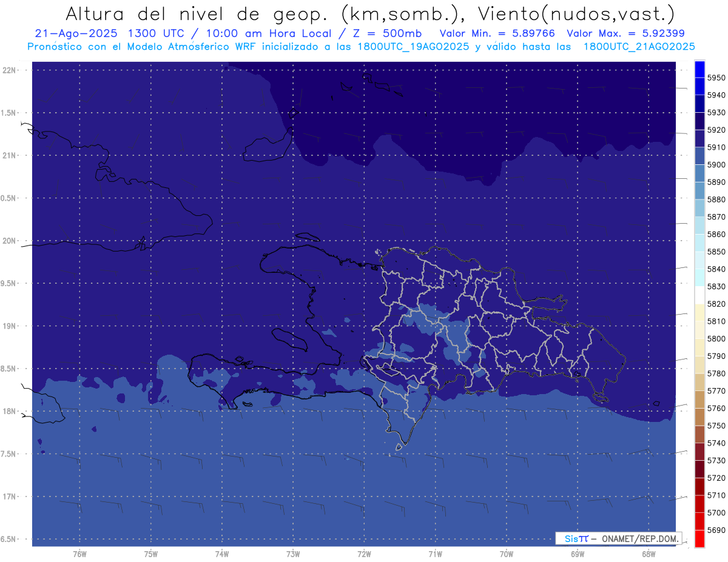Click the 'ONAMET/REP.DOM.' credit label

point(640,538)
